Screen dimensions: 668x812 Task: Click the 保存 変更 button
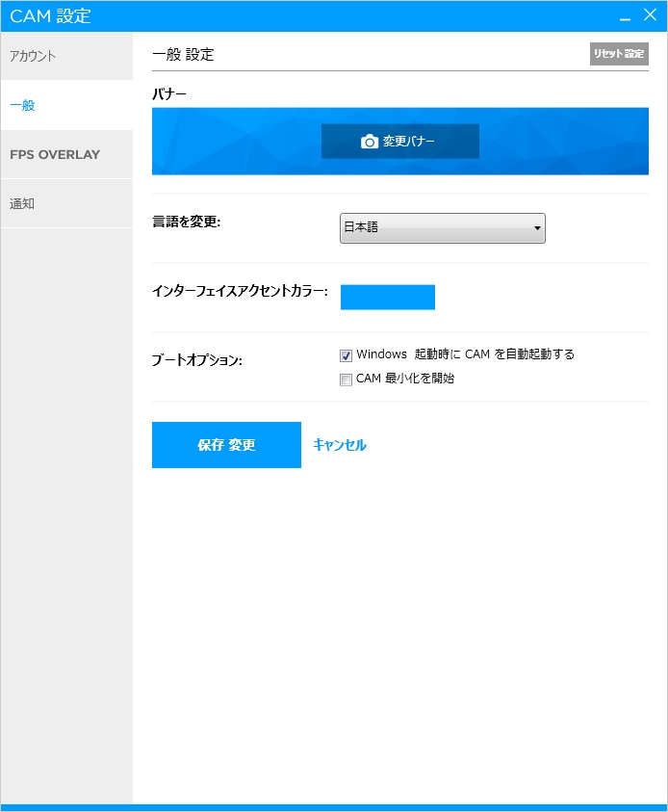click(226, 445)
